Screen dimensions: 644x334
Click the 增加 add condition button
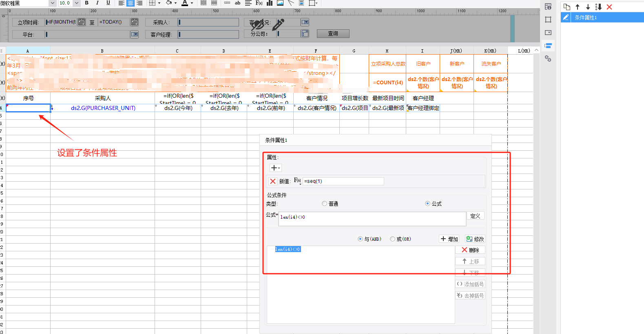point(449,239)
